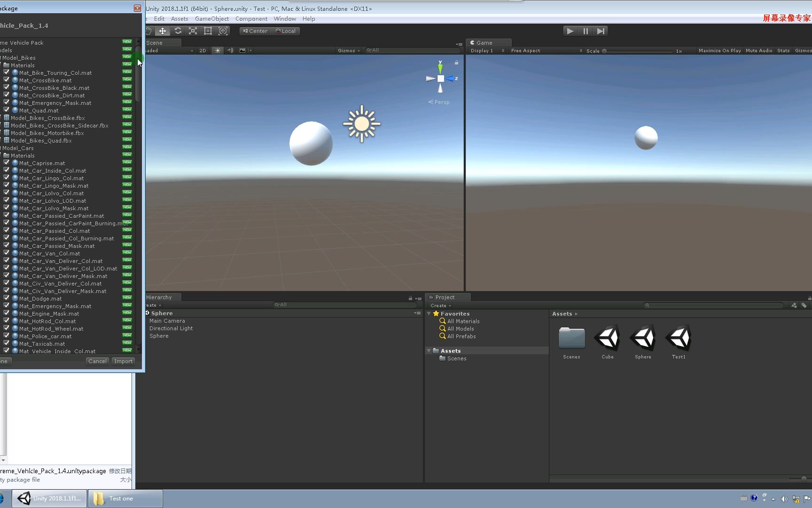Viewport: 812px width, 508px height.
Task: Open the GameObject menu
Action: [212, 19]
